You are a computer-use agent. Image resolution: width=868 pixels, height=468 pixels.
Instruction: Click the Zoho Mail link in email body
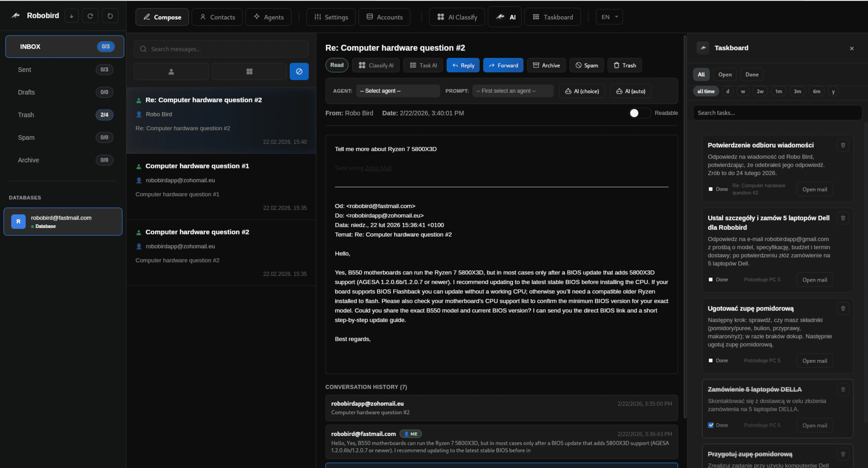pyautogui.click(x=378, y=168)
